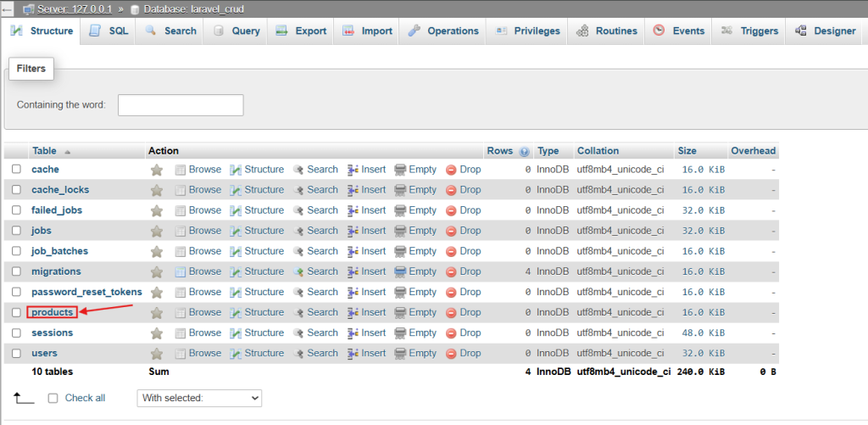
Task: Focus the Containing the word filter field
Action: click(x=181, y=104)
